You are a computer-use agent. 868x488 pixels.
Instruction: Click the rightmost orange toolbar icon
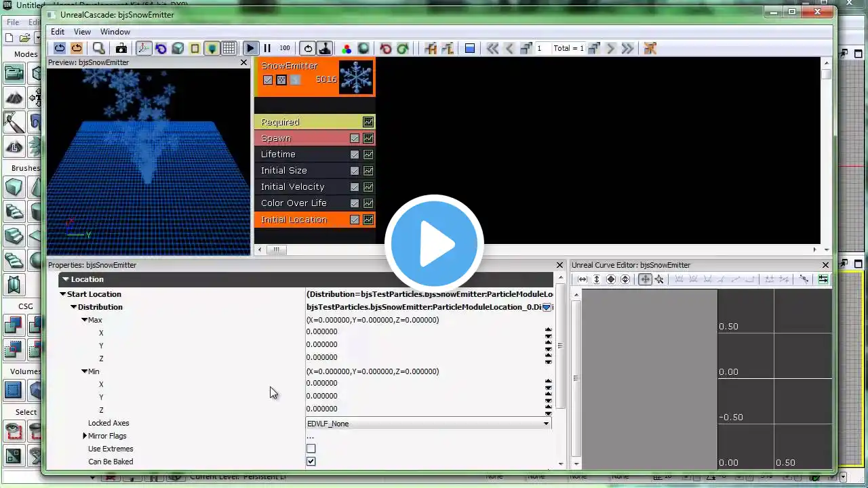tap(650, 48)
